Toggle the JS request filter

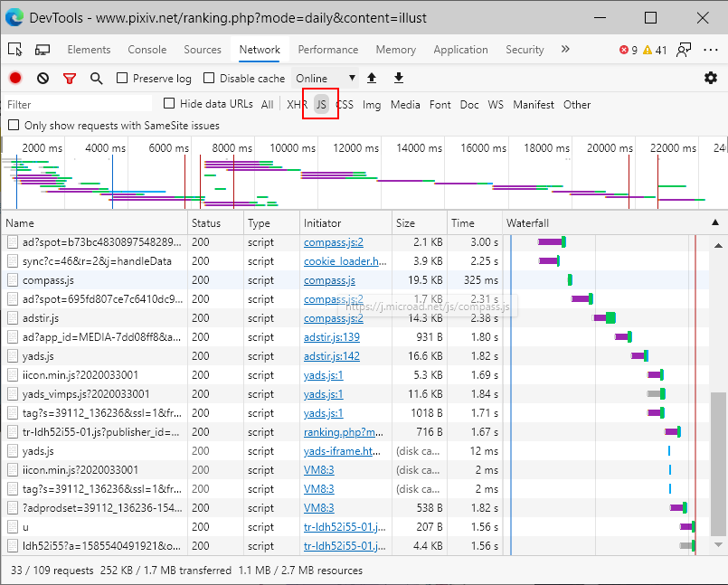coord(321,105)
